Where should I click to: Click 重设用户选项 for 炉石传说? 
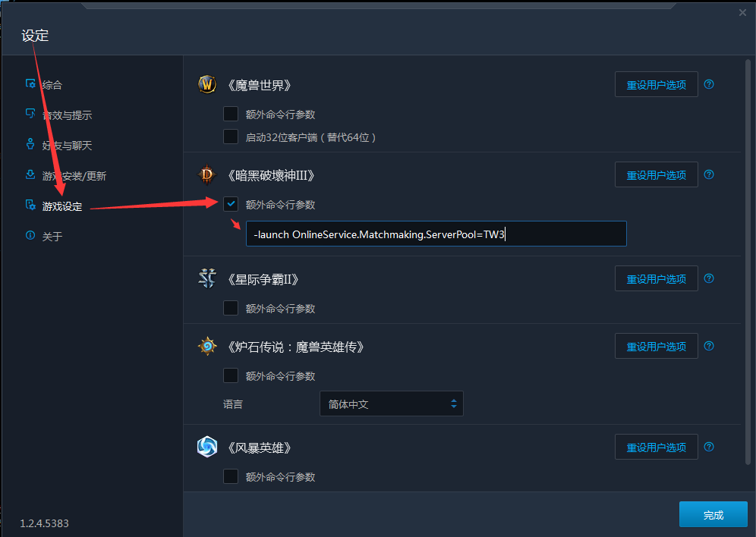[657, 347]
